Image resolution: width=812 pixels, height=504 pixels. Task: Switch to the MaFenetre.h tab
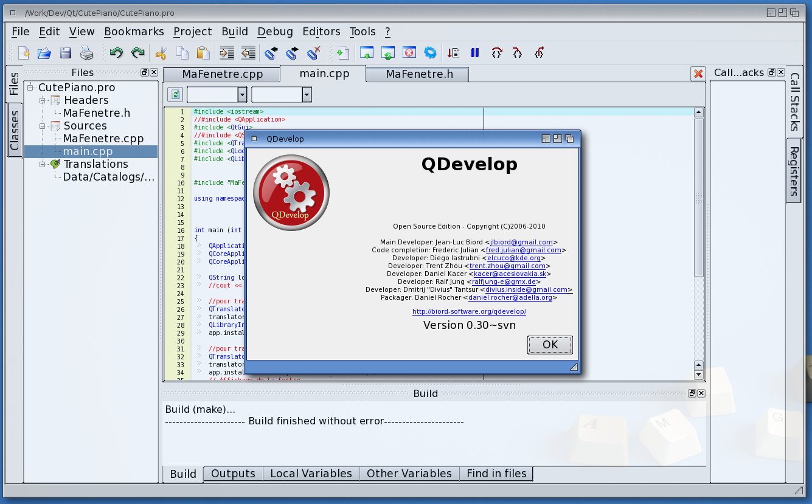click(417, 74)
